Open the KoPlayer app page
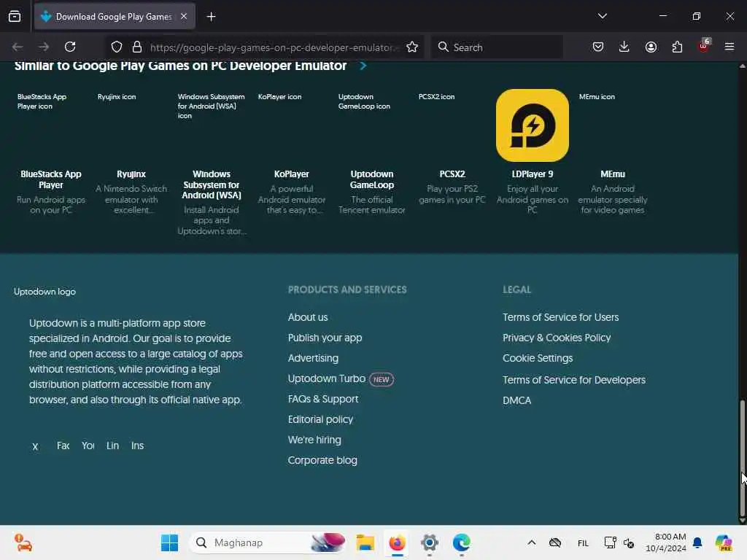747x560 pixels. pyautogui.click(x=292, y=174)
